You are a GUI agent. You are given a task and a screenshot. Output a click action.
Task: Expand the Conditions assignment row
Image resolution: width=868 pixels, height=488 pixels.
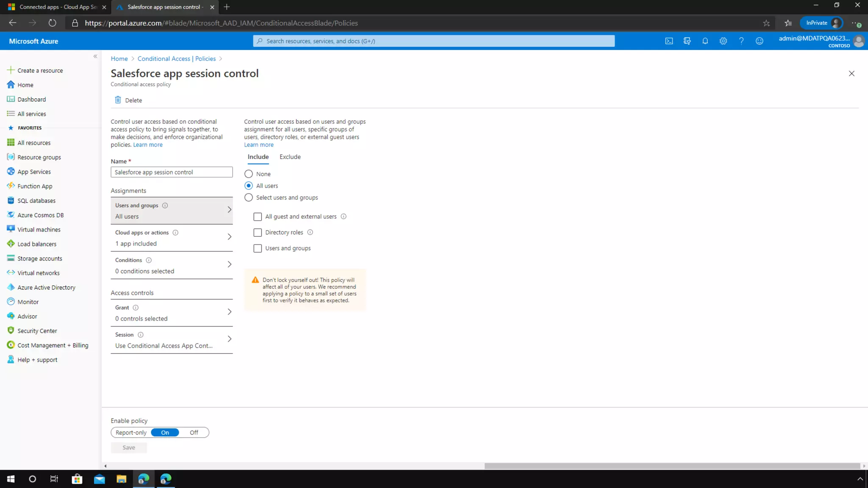[x=172, y=265]
